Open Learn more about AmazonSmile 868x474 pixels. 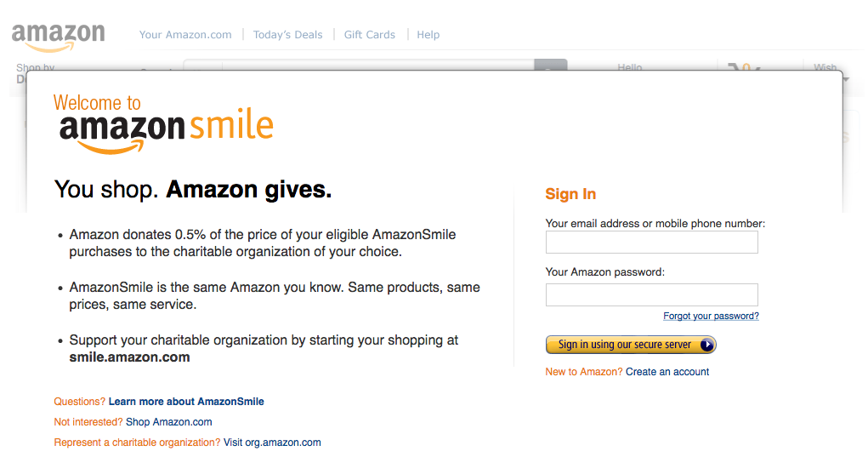(186, 402)
